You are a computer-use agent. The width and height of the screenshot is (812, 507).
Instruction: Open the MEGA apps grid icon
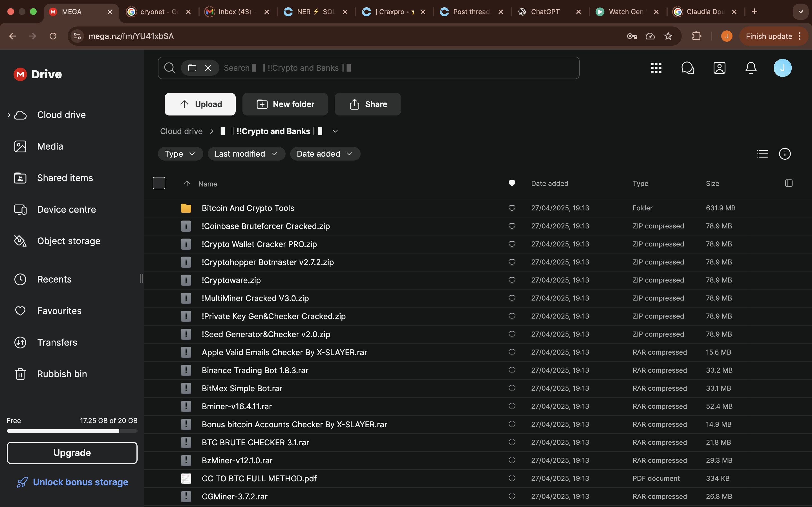656,68
